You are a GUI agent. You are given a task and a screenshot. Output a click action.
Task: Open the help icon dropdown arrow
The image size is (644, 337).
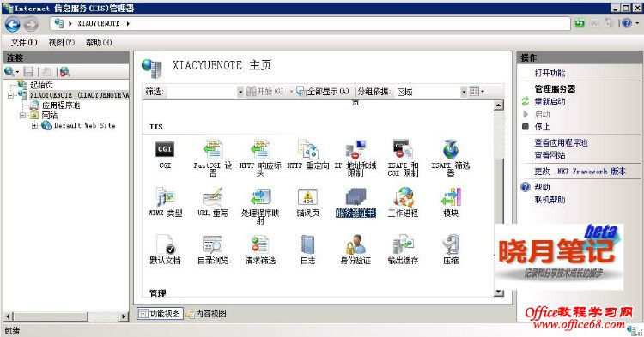[x=637, y=23]
